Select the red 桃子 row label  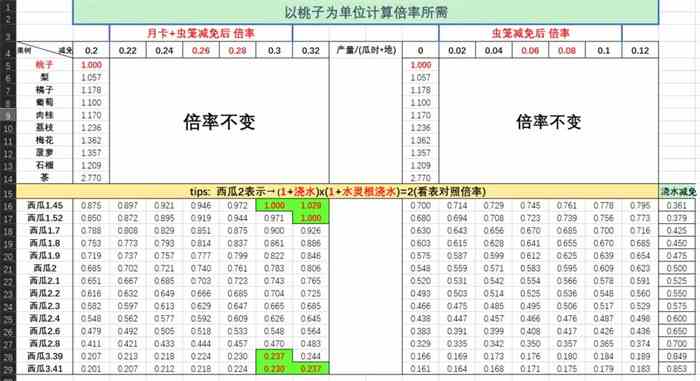click(45, 65)
